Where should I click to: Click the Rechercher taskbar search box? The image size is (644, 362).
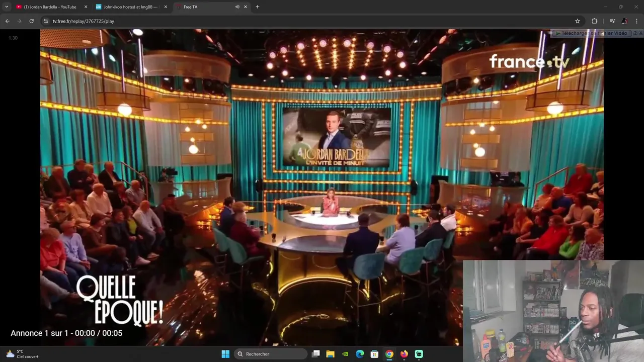pyautogui.click(x=271, y=354)
